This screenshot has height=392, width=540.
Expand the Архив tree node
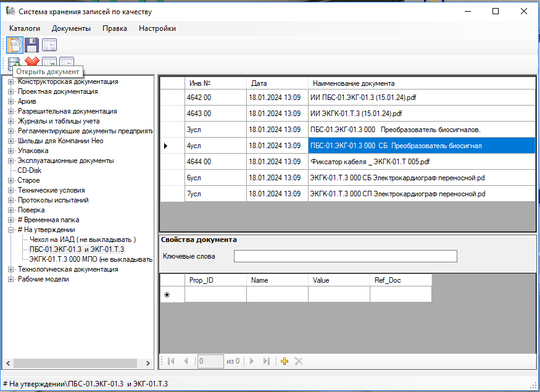coord(11,102)
